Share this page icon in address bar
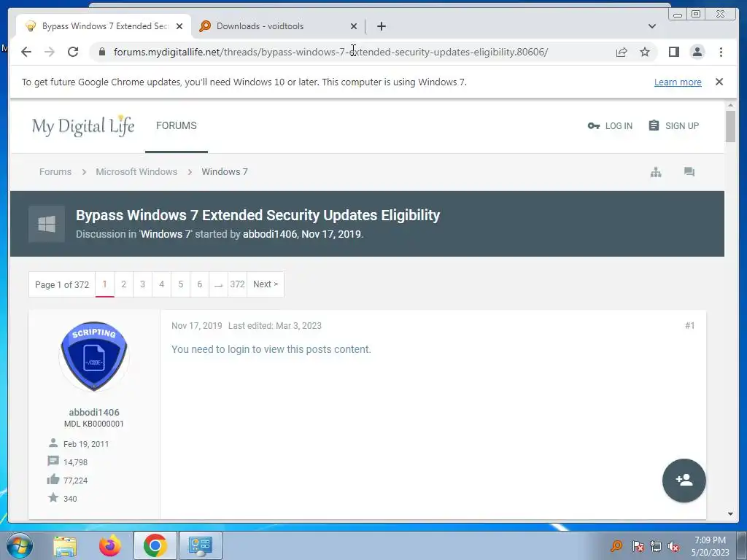This screenshot has height=560, width=747. [622, 52]
